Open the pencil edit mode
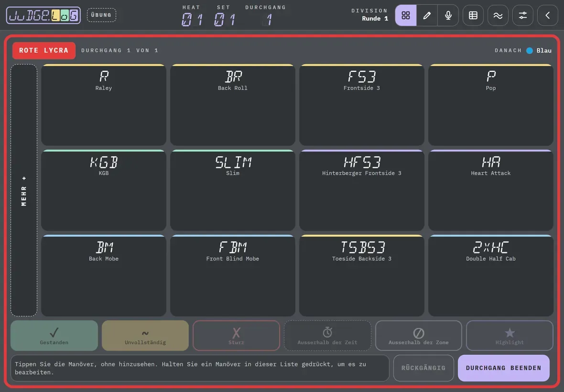 (x=427, y=15)
